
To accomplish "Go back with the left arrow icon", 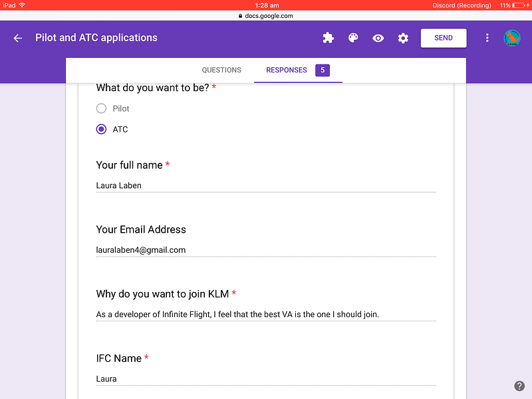I will click(18, 38).
